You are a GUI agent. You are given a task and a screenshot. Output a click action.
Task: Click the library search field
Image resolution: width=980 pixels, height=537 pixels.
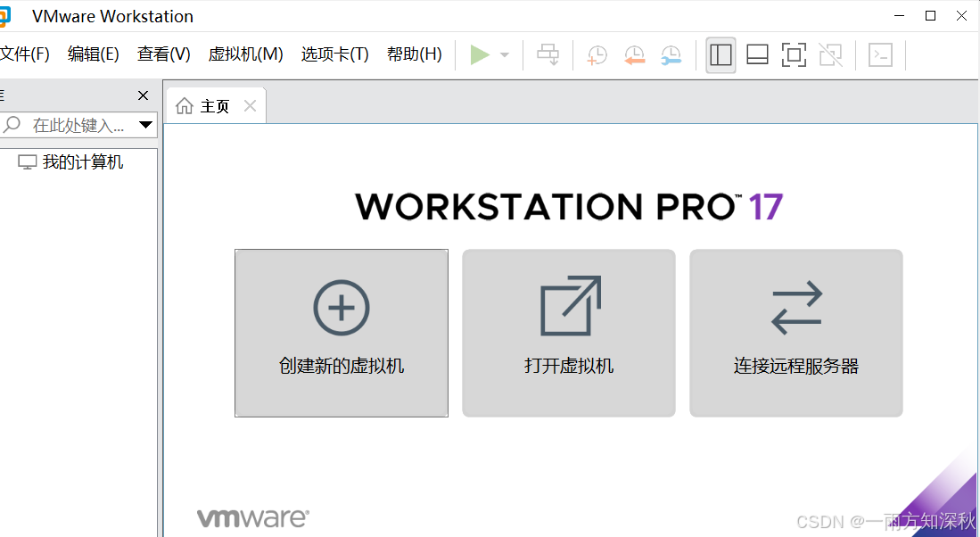78,125
